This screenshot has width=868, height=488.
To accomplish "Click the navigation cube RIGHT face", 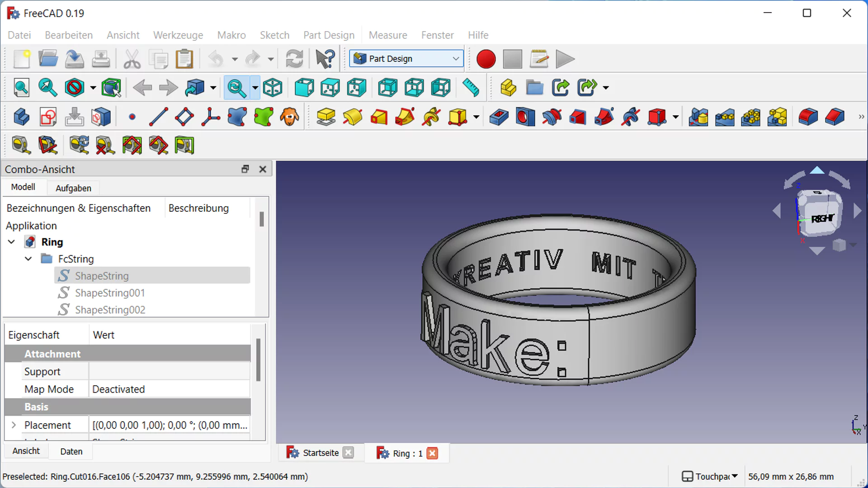I will [821, 219].
